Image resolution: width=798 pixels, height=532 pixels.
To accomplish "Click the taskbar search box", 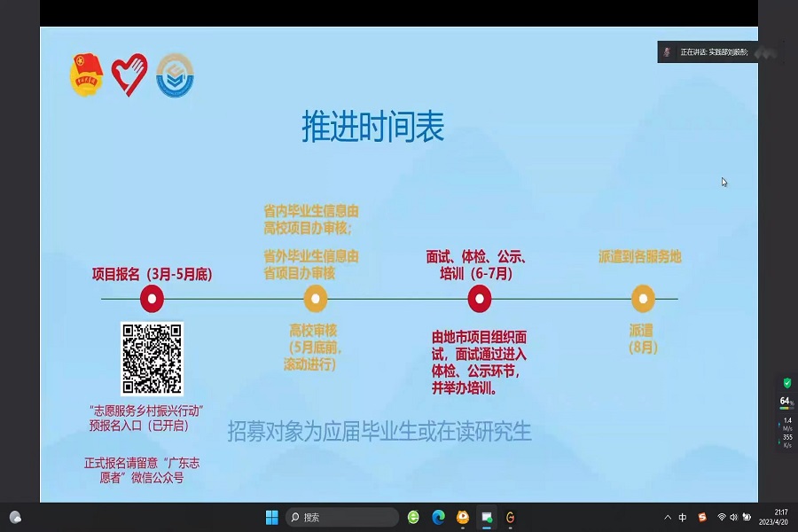I will [344, 517].
